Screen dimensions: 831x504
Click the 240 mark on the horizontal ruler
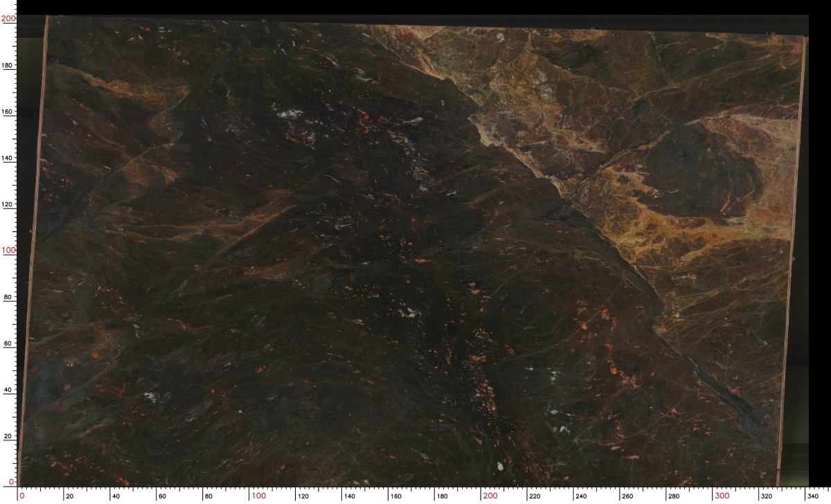coord(582,496)
